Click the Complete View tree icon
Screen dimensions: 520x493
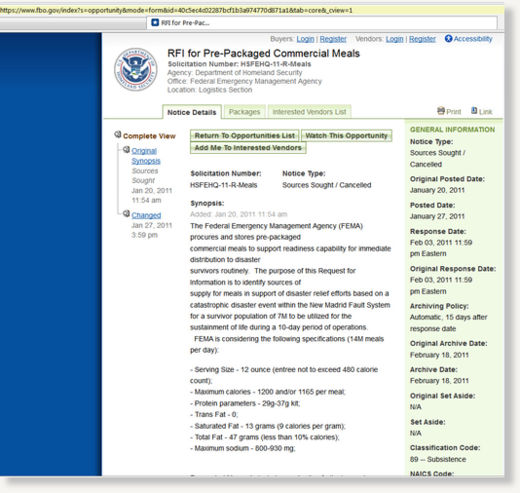tap(118, 134)
